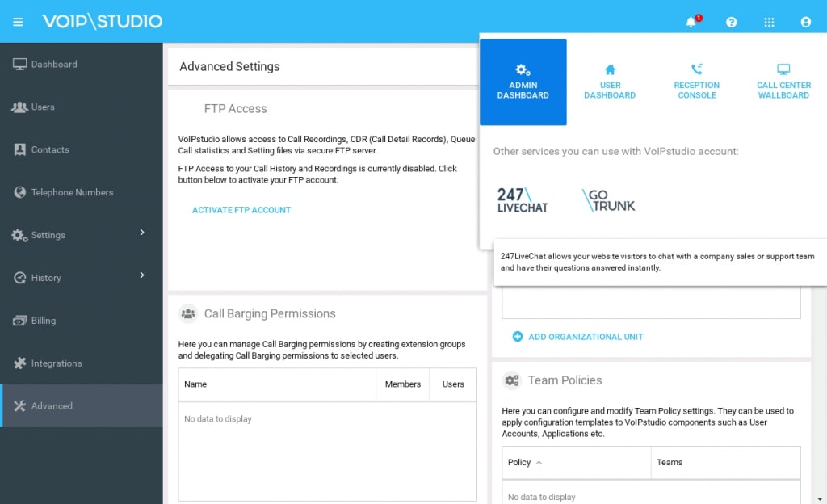Click the Members column header

tap(402, 384)
